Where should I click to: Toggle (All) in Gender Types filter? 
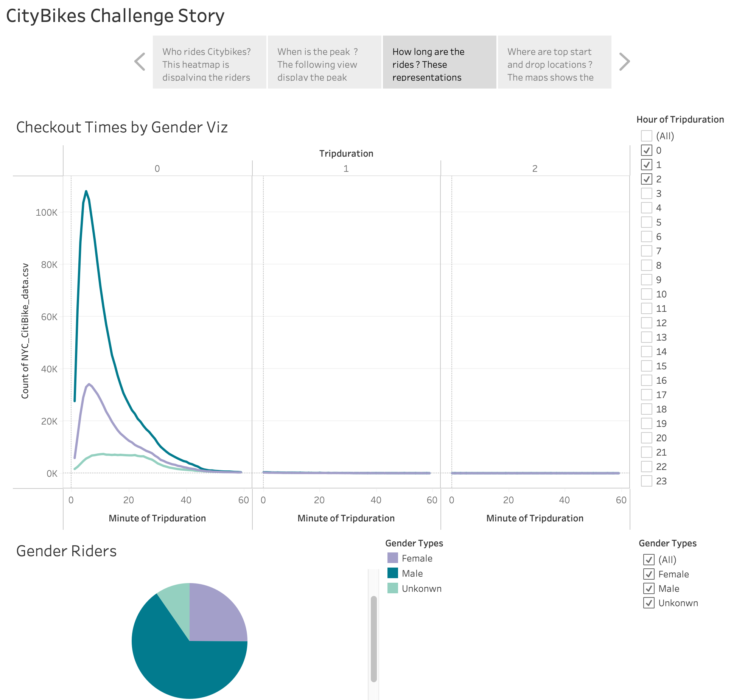pos(649,560)
